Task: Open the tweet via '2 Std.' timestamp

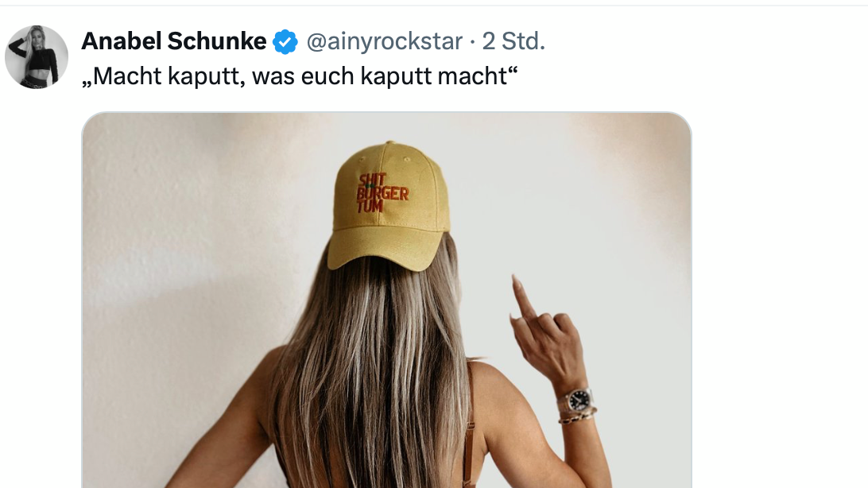Action: (x=513, y=41)
